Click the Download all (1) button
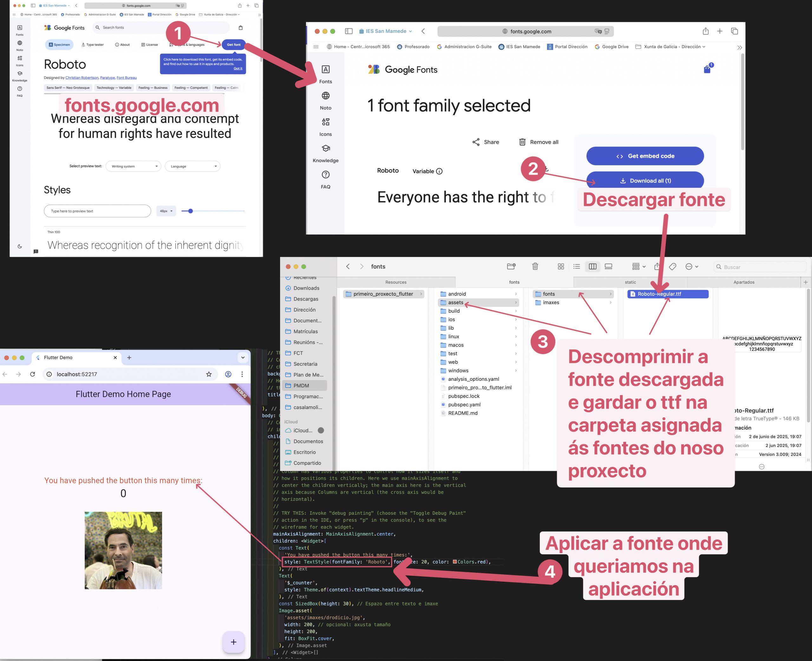The width and height of the screenshot is (812, 661). pyautogui.click(x=645, y=181)
